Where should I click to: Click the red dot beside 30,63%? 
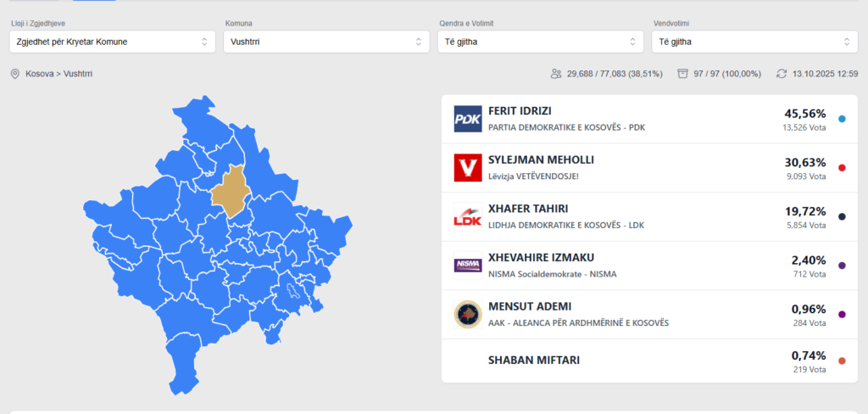point(842,168)
